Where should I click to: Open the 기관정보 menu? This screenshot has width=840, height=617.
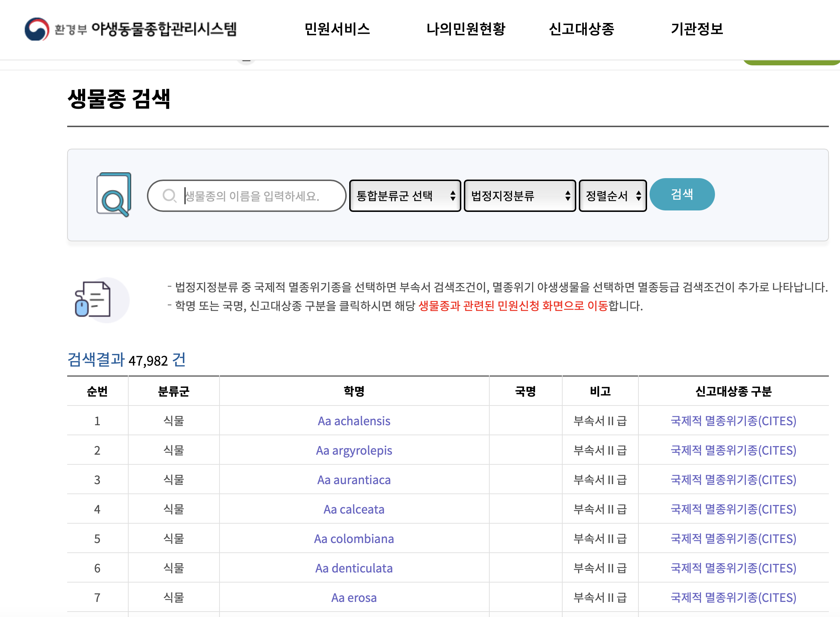pos(697,29)
